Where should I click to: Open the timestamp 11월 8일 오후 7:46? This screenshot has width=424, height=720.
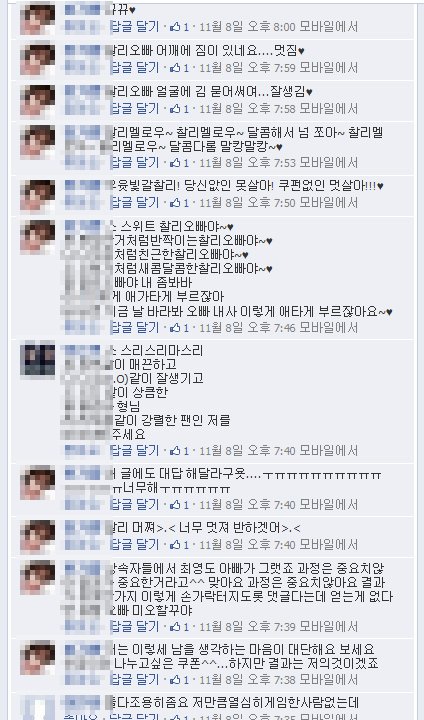tap(247, 328)
